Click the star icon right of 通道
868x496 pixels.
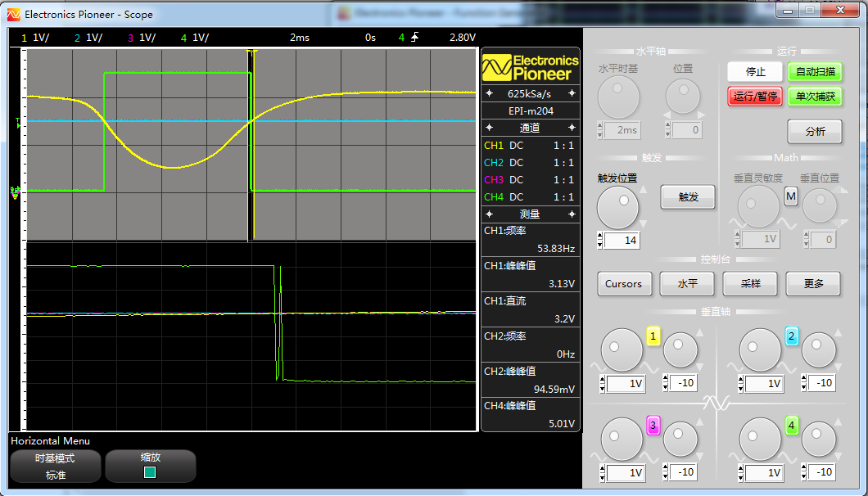(x=572, y=128)
